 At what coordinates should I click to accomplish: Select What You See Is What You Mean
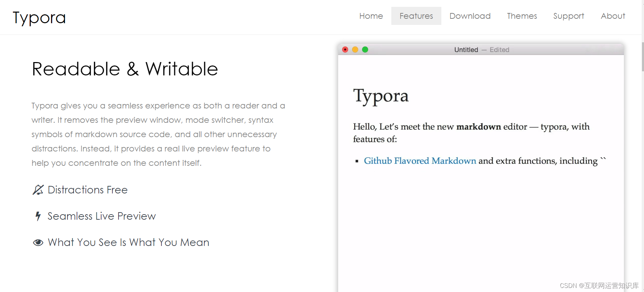coord(128,242)
